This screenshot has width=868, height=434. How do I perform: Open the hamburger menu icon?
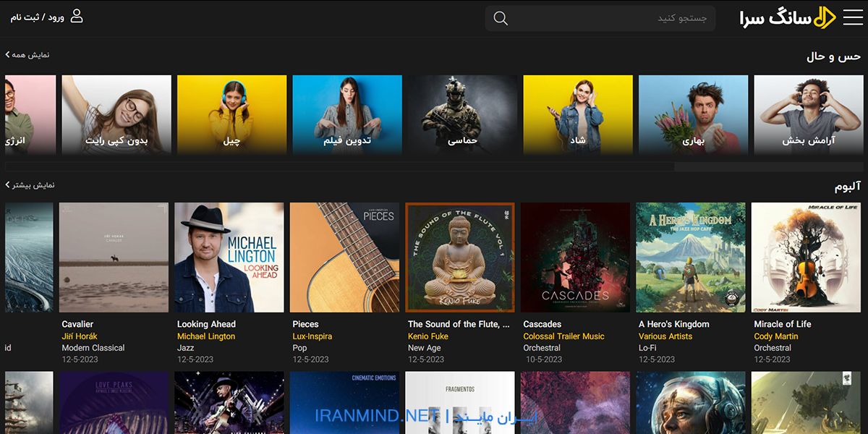point(853,17)
